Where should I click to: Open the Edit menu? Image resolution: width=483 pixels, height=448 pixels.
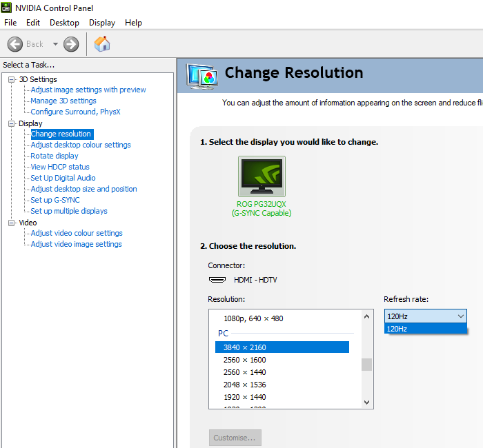click(33, 23)
